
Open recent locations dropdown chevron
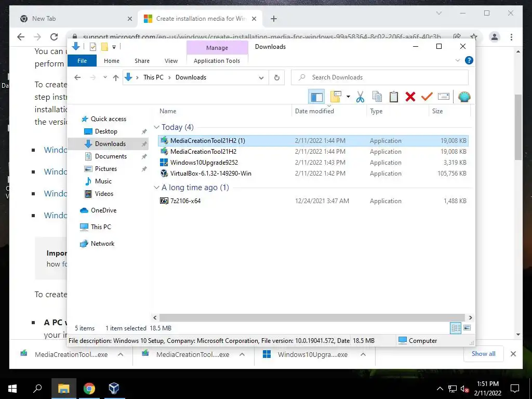105,77
